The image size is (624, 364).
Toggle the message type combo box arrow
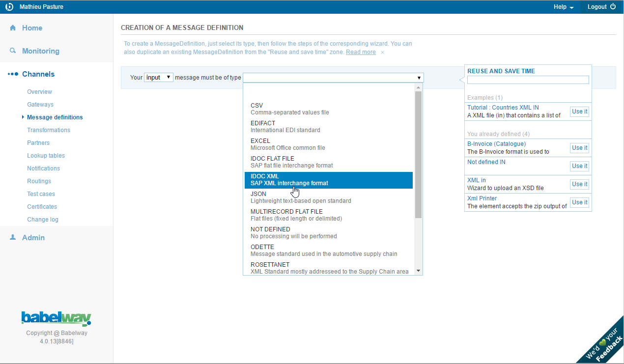(x=419, y=78)
